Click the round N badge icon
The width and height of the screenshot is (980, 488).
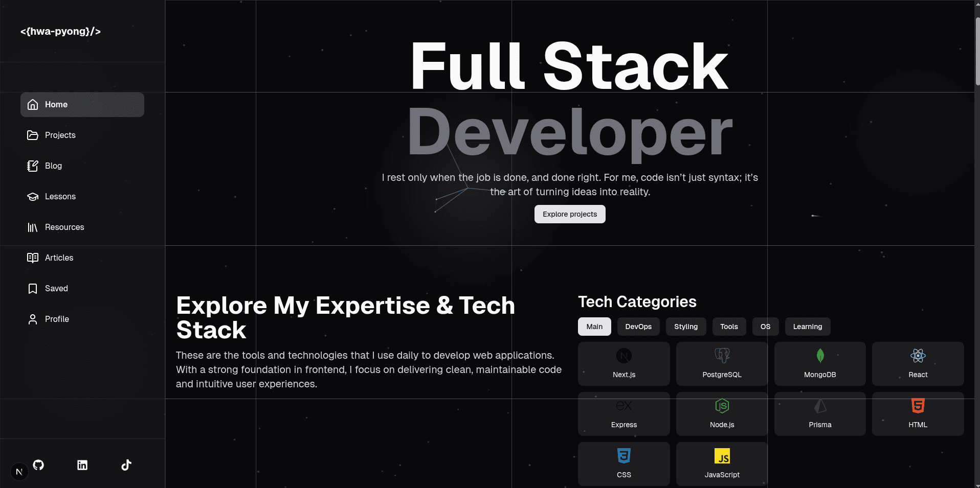click(19, 472)
